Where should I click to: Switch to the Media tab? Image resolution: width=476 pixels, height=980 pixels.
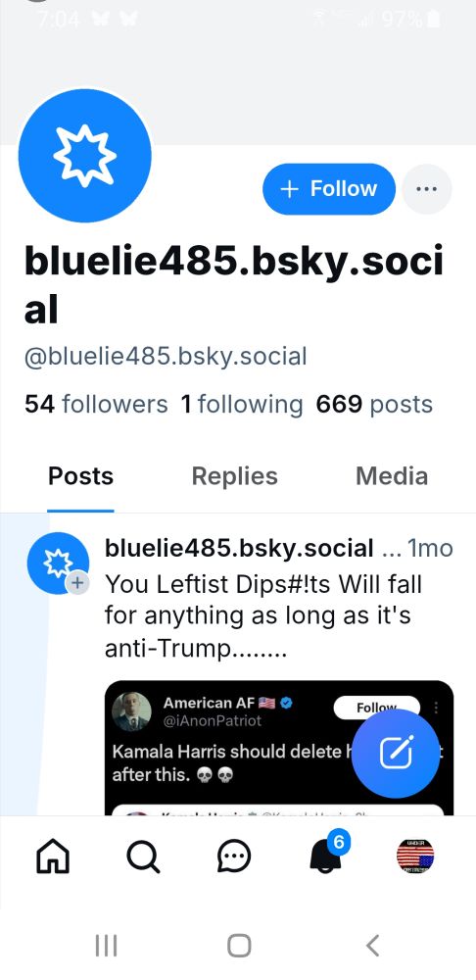click(x=392, y=476)
